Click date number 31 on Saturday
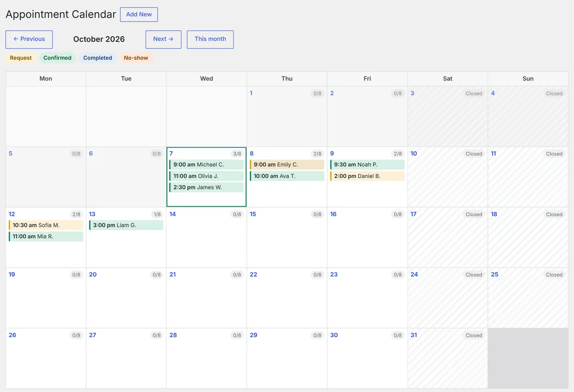This screenshot has width=574, height=392. [414, 335]
